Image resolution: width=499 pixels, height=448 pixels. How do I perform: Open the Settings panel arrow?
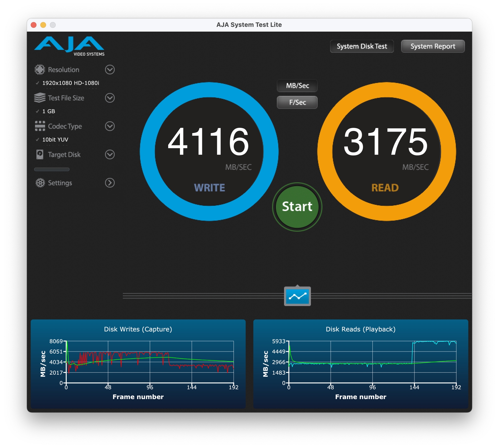pyautogui.click(x=110, y=183)
